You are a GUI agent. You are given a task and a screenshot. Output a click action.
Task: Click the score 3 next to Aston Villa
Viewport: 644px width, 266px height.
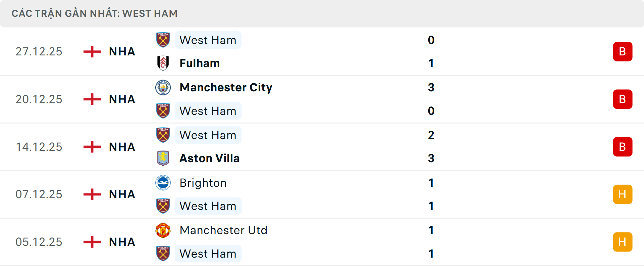[x=431, y=158]
